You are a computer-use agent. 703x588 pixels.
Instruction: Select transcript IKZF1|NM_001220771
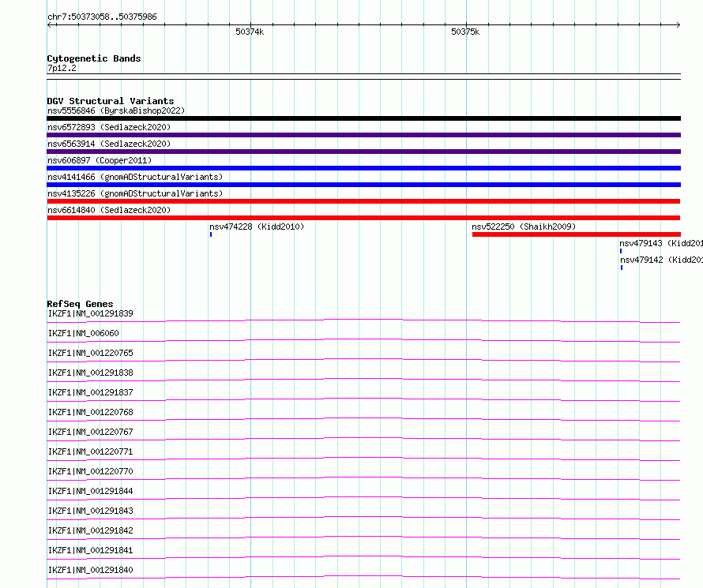pyautogui.click(x=91, y=451)
